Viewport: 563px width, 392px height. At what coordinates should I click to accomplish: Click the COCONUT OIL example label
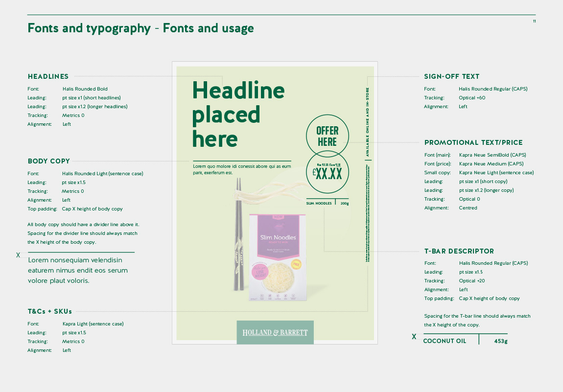tap(445, 341)
